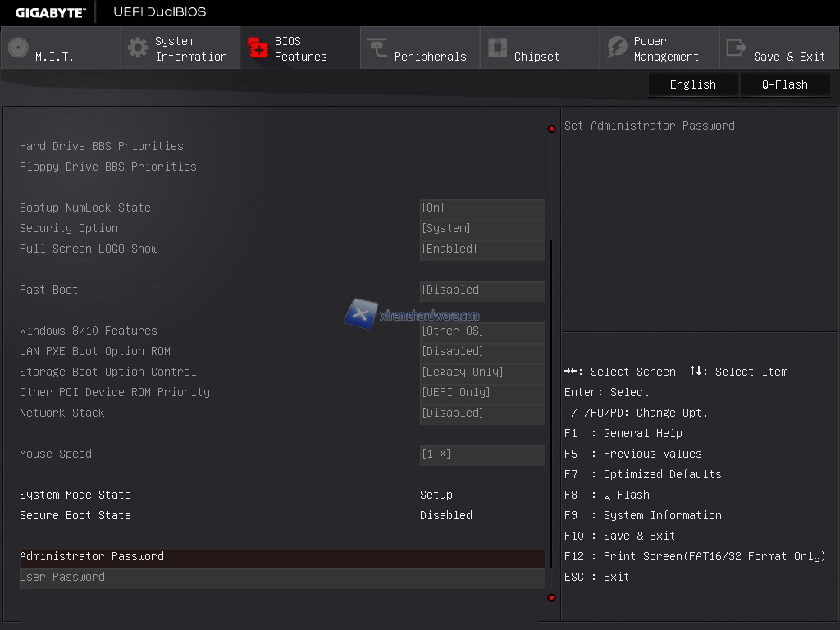
Task: Click red scroll-down arrow at list bottom
Action: point(551,598)
